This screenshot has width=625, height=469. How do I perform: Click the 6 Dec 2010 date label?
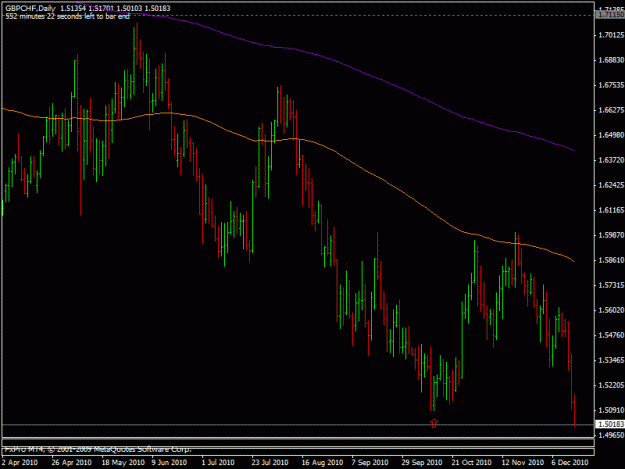pos(570,463)
